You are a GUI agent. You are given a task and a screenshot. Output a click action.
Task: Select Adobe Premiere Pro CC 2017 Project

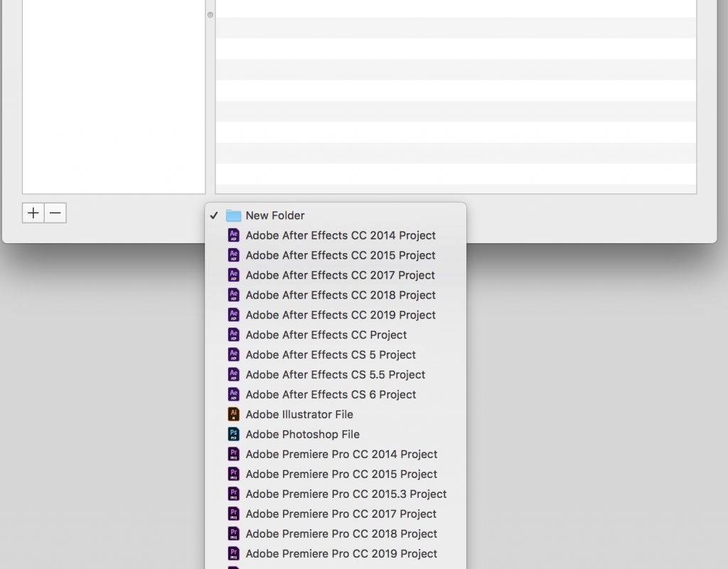[x=336, y=514]
